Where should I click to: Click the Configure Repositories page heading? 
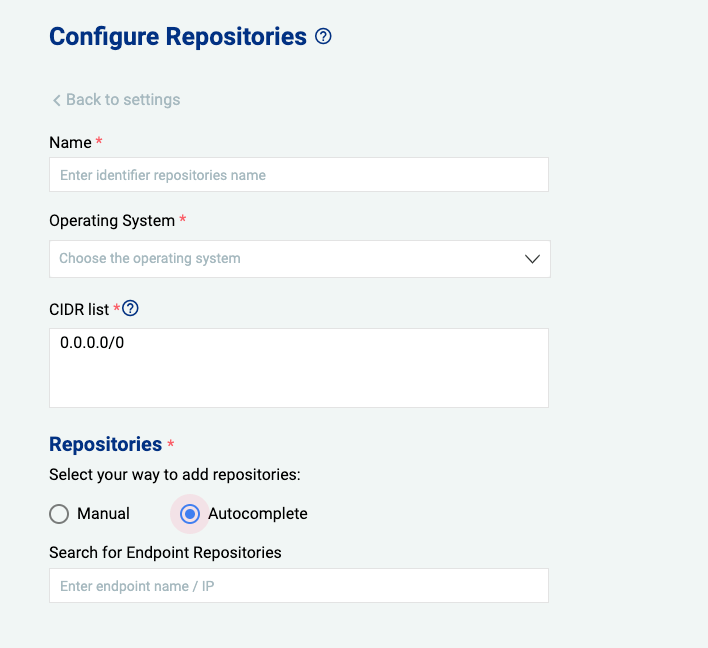[177, 37]
